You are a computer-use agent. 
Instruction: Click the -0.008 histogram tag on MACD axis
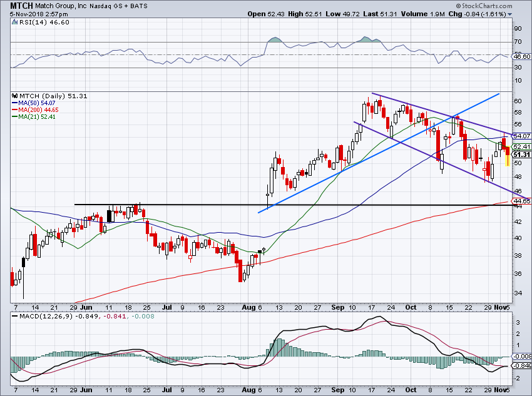pyautogui.click(x=522, y=356)
